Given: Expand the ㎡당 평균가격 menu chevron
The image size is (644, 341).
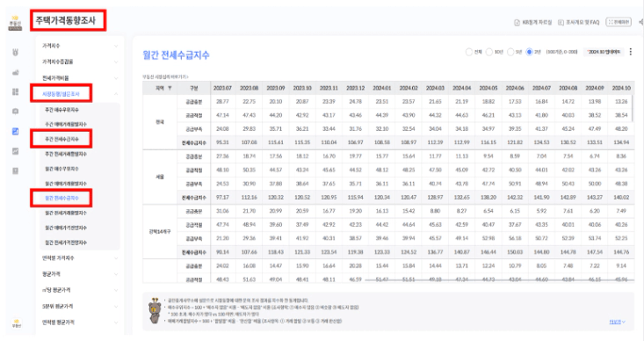Looking at the screenshot, I should pyautogui.click(x=116, y=290).
